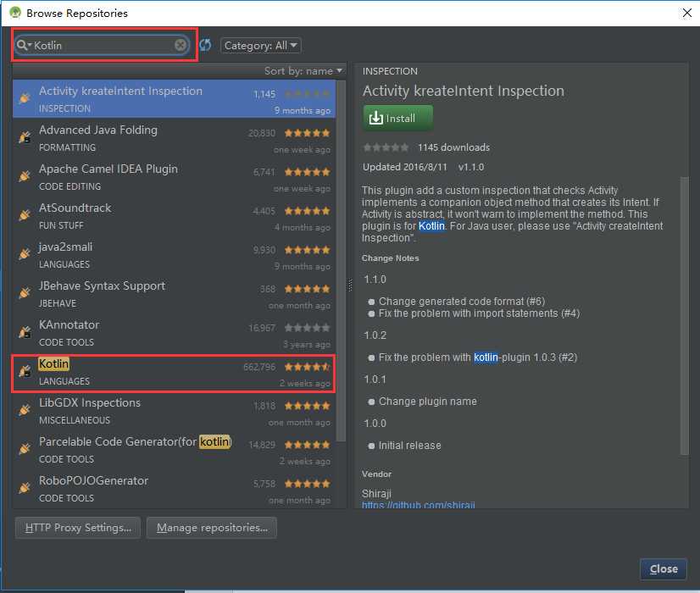Click the Updated 2016/8/11 text
This screenshot has height=593, width=700.
404,167
